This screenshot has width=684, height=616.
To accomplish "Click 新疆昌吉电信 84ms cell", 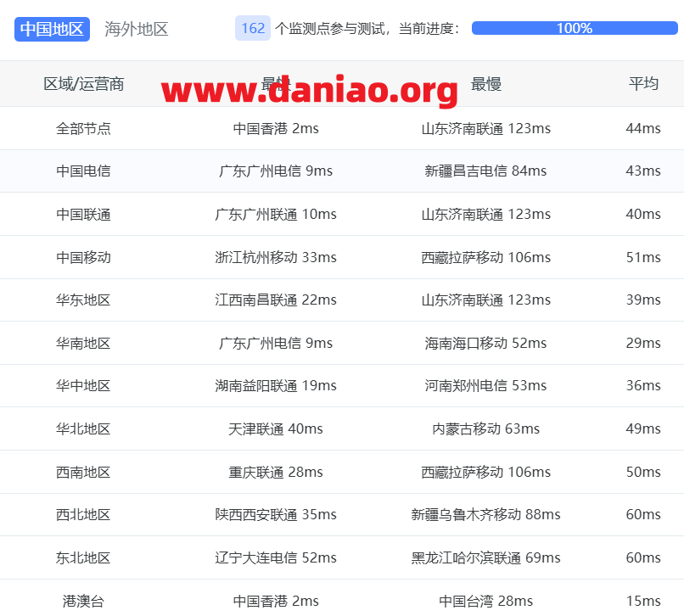I will [x=486, y=171].
